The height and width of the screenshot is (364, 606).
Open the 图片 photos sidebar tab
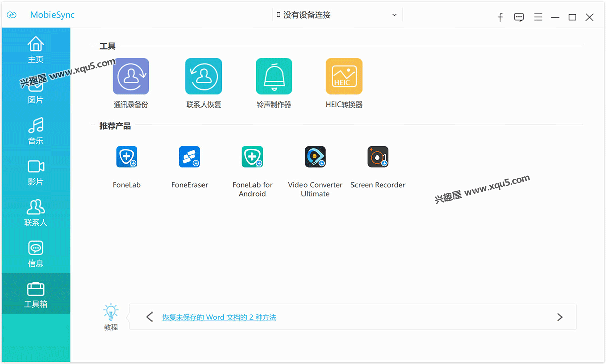36,90
